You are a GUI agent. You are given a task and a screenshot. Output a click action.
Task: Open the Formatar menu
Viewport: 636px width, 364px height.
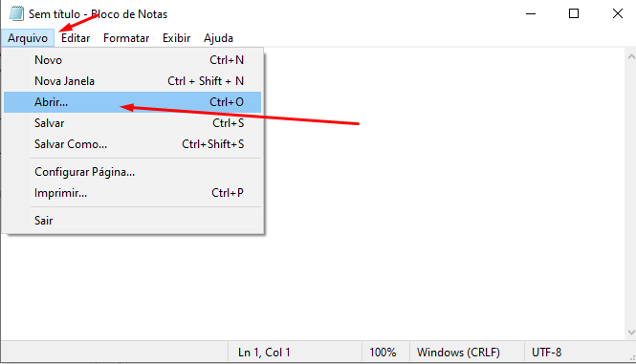(126, 38)
